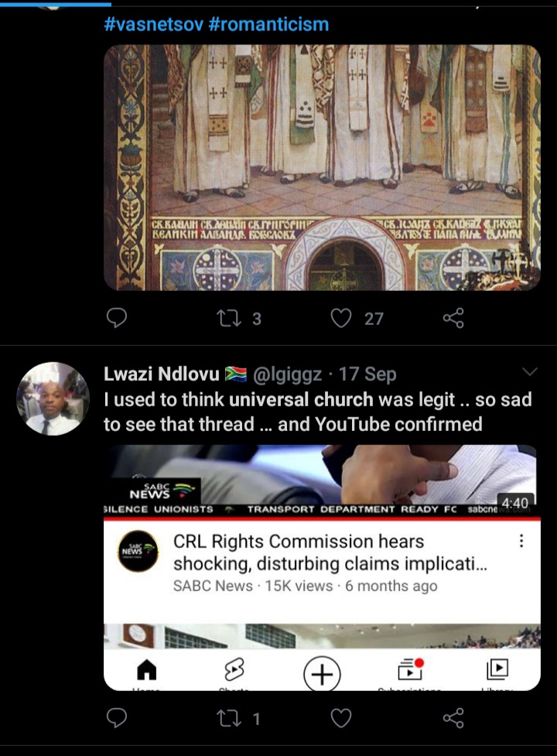Tap YouTube create plus icon
Viewport: 557px width, 756px height.
322,674
